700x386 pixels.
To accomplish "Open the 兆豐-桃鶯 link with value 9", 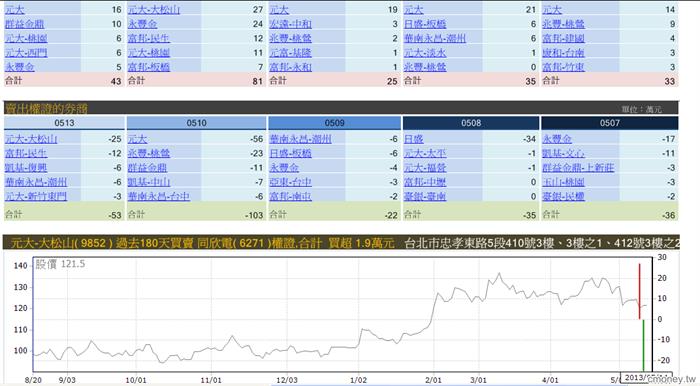I will [563, 24].
